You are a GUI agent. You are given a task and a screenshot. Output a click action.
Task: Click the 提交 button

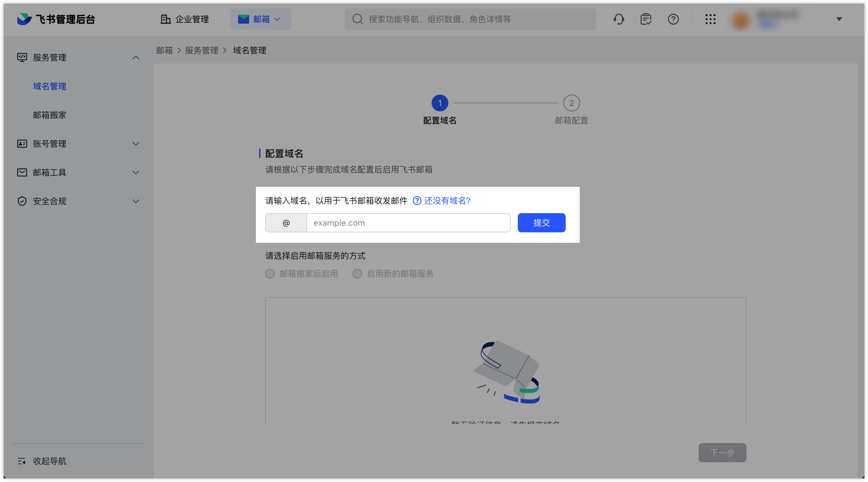[x=541, y=222]
